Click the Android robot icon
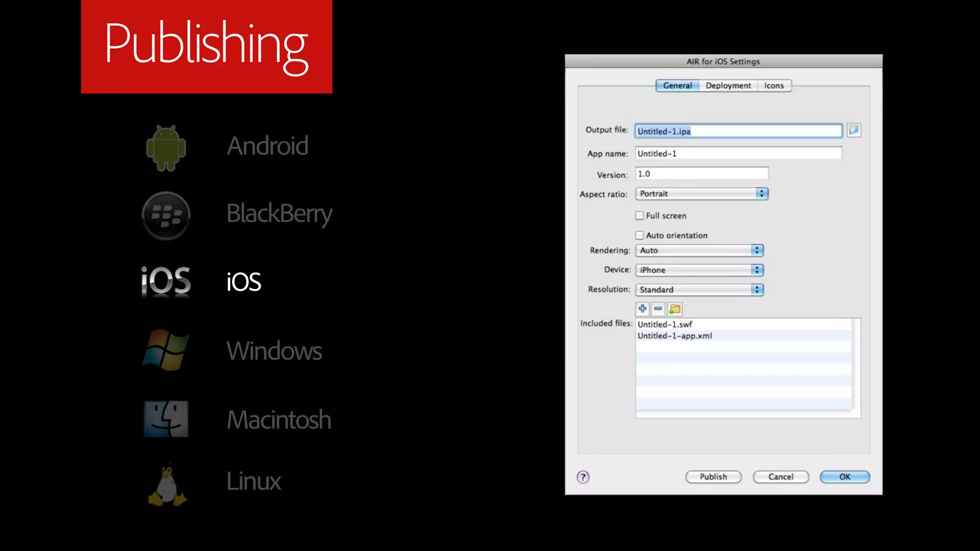 tap(166, 148)
